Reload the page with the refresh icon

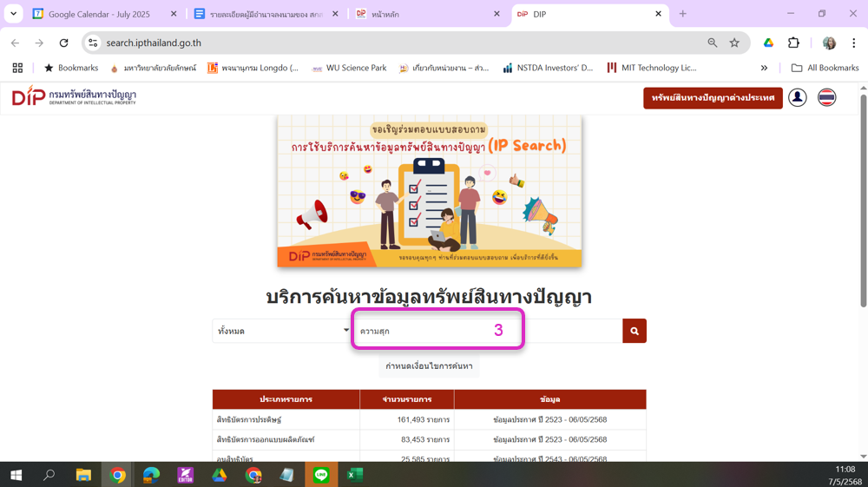coord(63,43)
